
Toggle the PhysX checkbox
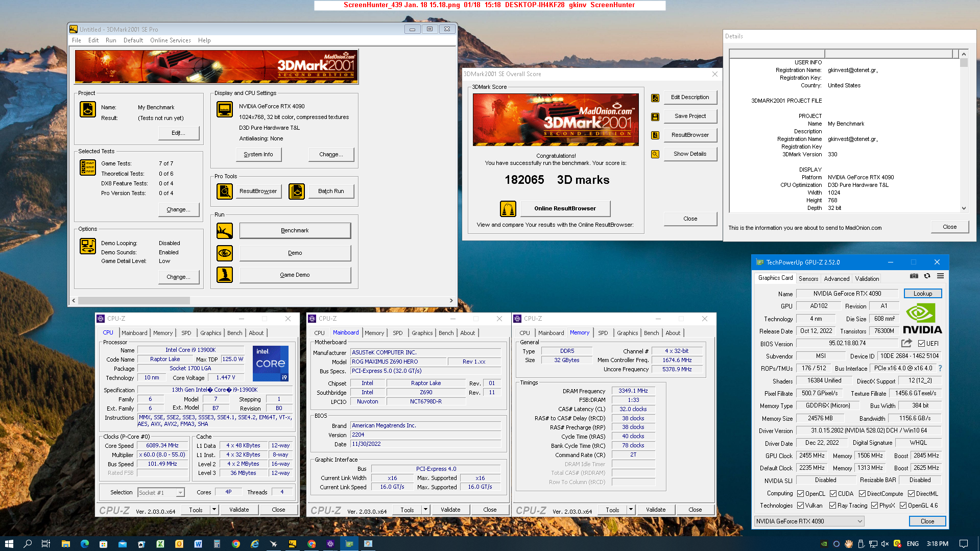pos(874,506)
